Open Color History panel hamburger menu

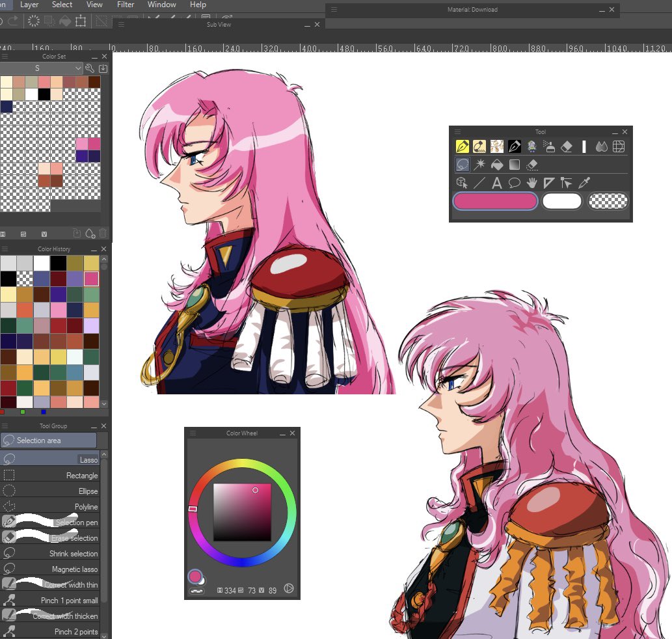tap(5, 249)
